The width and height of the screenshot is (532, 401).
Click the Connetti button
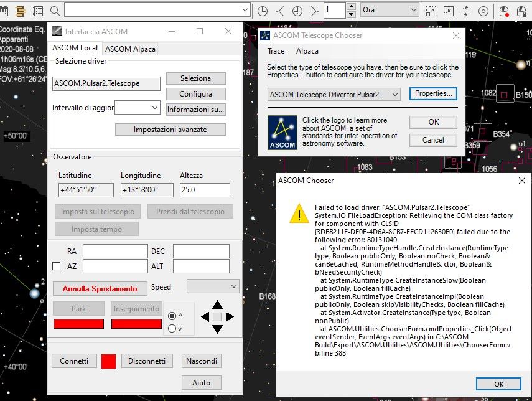[74, 361]
